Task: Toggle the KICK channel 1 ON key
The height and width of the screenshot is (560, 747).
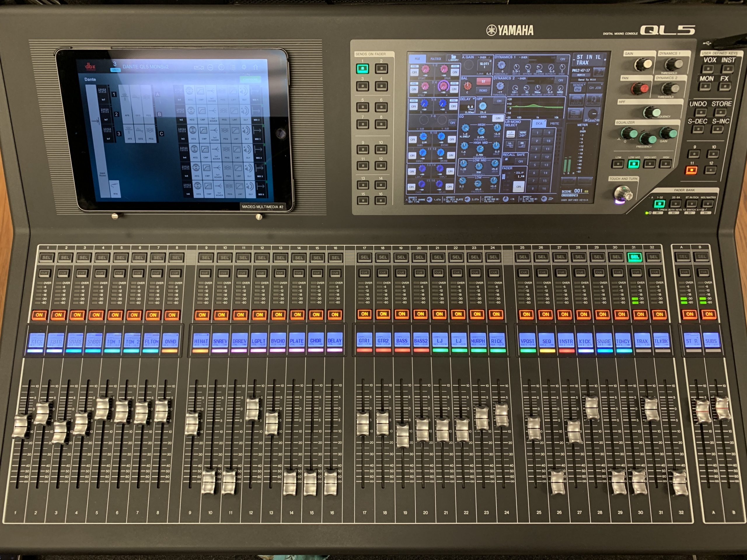Action: (39, 315)
